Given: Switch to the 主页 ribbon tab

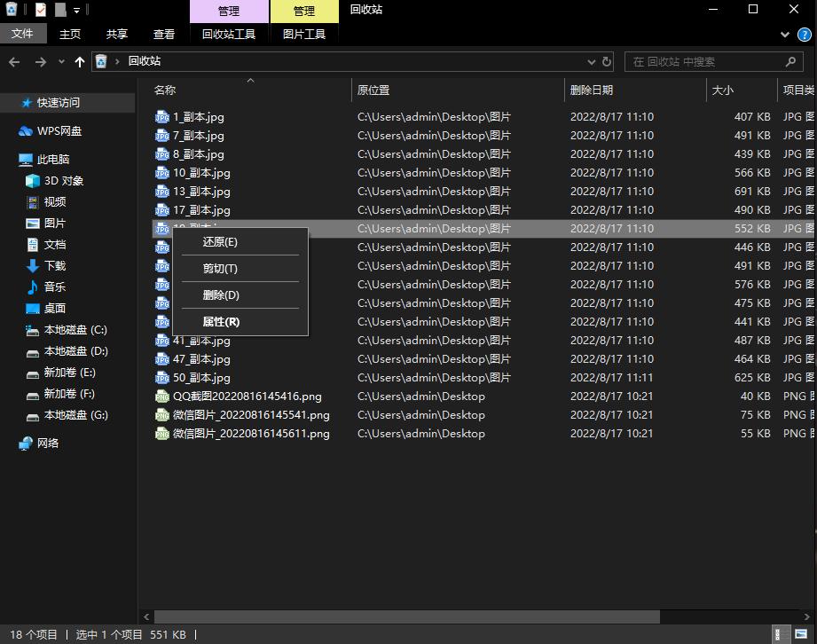Looking at the screenshot, I should [70, 35].
